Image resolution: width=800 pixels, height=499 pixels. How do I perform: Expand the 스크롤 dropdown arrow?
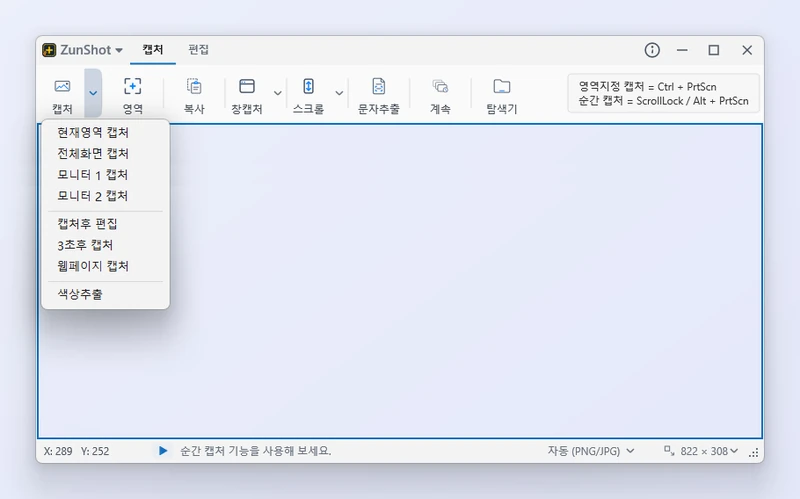339,93
